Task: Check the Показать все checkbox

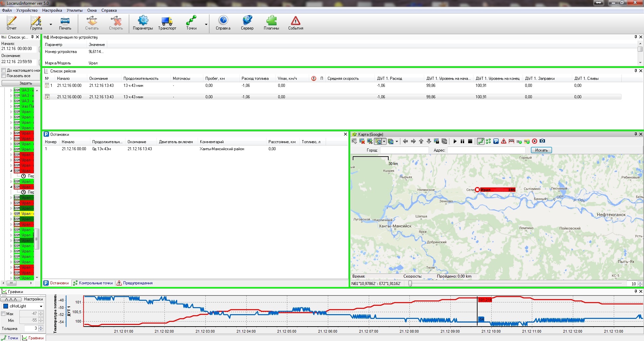Action: coord(4,76)
